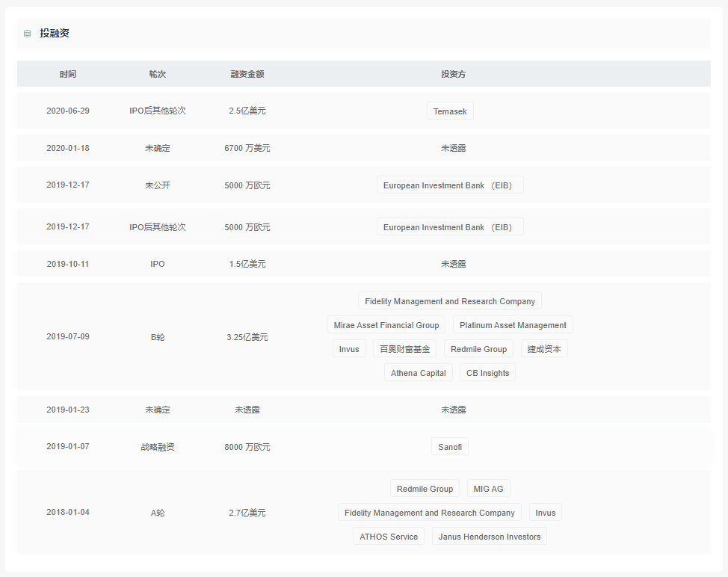
Task: Open the Athena Capital tag
Action: click(x=418, y=372)
